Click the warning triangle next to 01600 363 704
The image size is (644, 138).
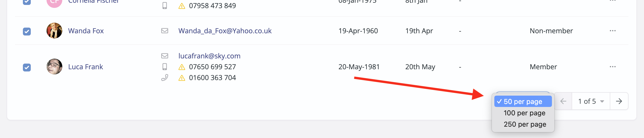coord(182,78)
